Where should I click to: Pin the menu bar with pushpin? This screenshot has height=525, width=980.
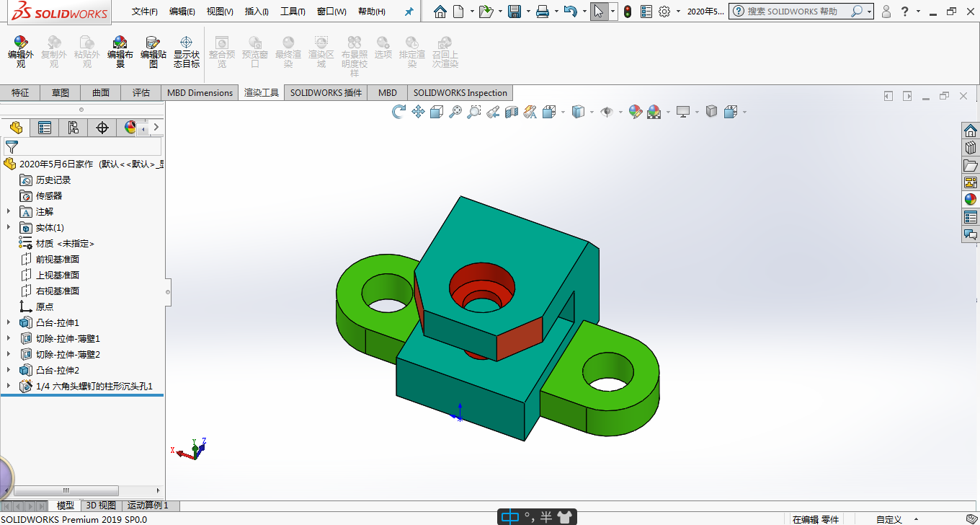(x=409, y=12)
